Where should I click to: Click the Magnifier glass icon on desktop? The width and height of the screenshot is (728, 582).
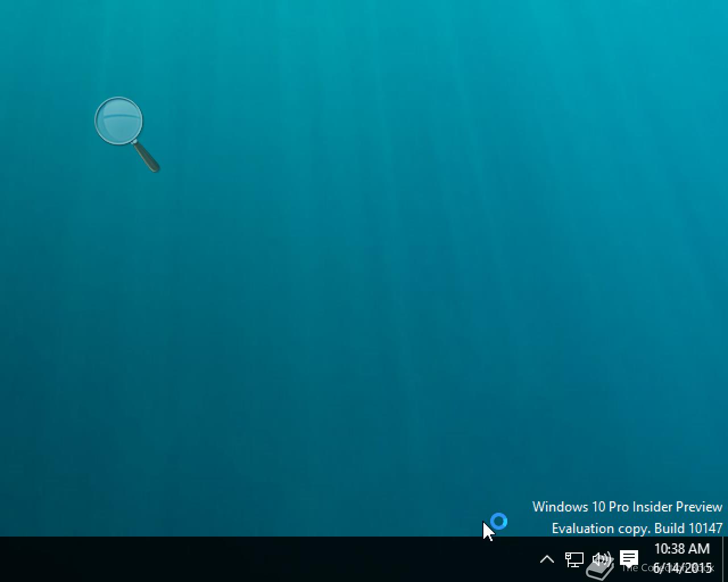pyautogui.click(x=127, y=134)
